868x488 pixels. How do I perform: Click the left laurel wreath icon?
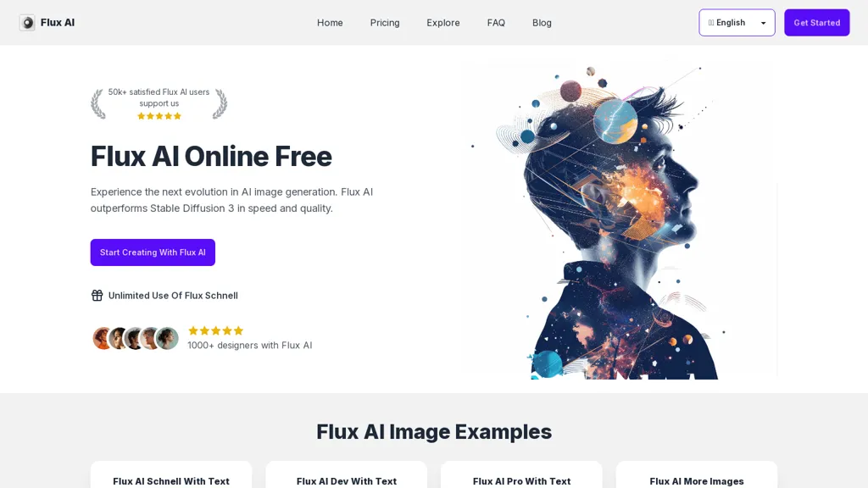coord(98,104)
